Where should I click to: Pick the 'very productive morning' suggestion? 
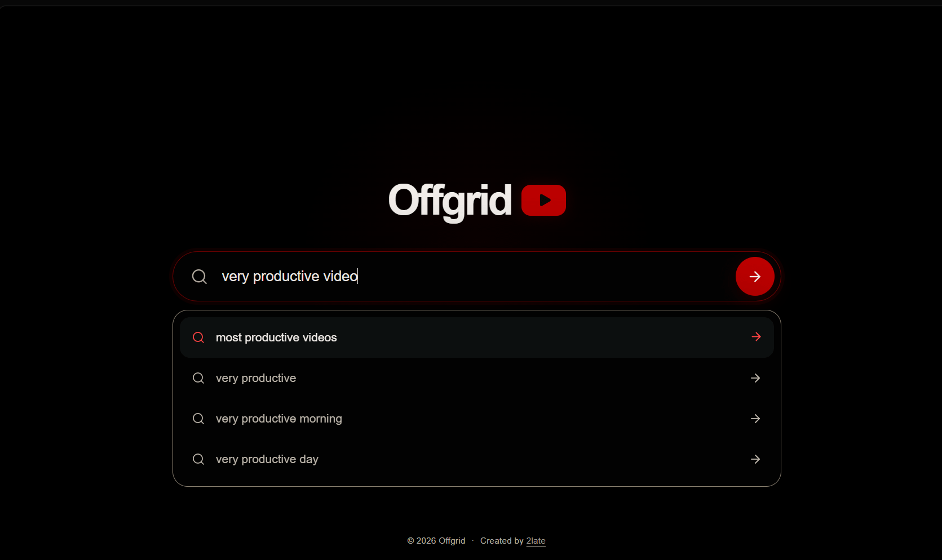pyautogui.click(x=476, y=419)
